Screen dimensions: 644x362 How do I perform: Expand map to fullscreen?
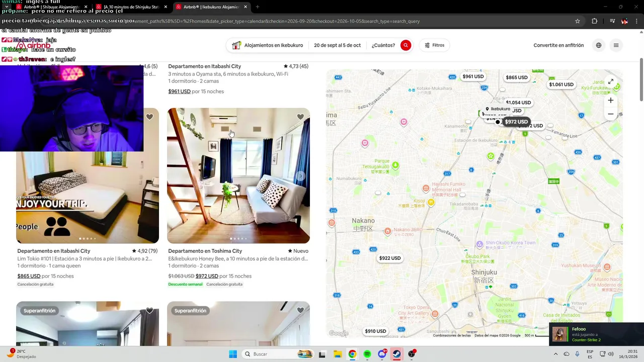610,81
